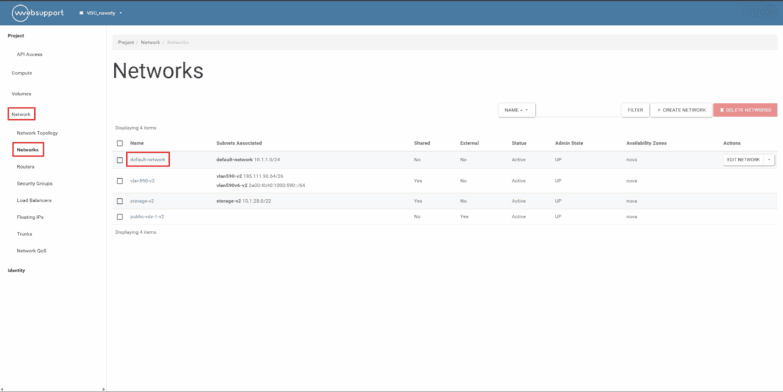Click the Websupport logo
Image resolution: width=783 pixels, height=392 pixels.
click(x=37, y=13)
